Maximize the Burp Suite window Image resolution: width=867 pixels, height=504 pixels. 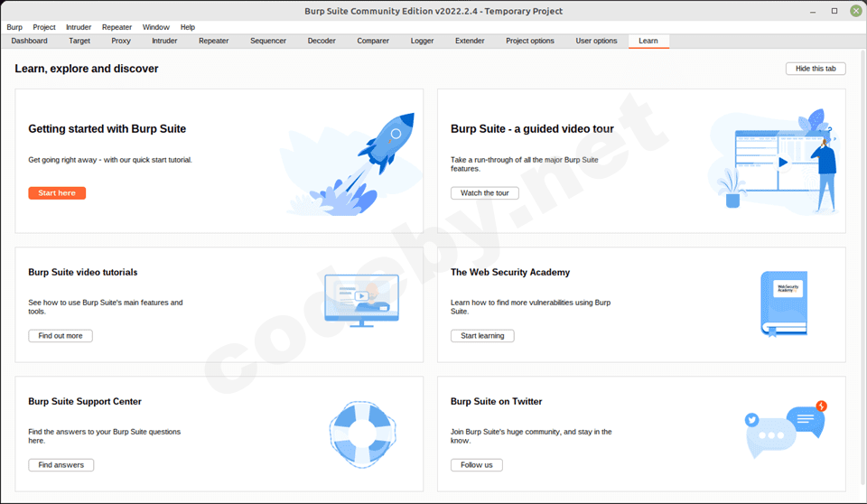pos(834,11)
